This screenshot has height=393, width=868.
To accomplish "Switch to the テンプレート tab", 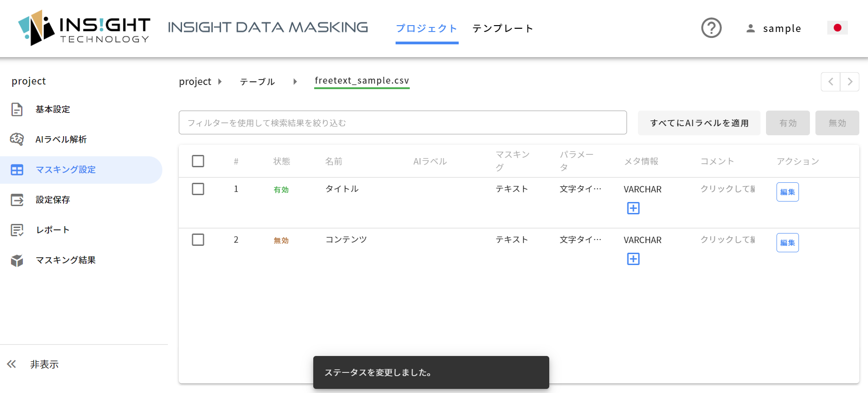I will coord(503,28).
